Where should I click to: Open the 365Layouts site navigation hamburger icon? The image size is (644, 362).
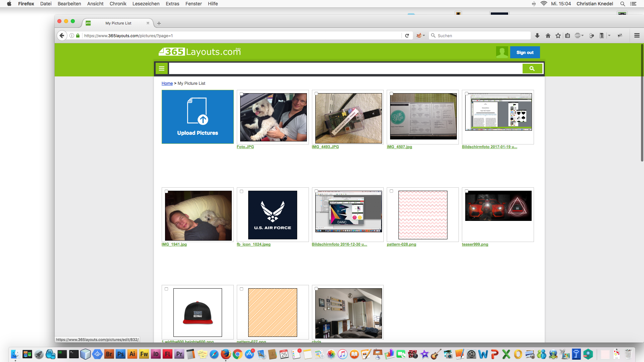[x=161, y=68]
